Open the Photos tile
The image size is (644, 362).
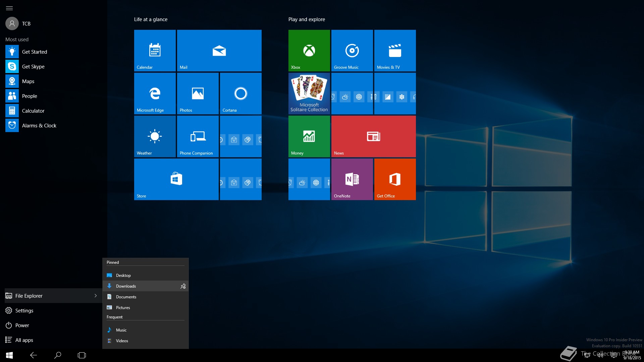tap(198, 94)
